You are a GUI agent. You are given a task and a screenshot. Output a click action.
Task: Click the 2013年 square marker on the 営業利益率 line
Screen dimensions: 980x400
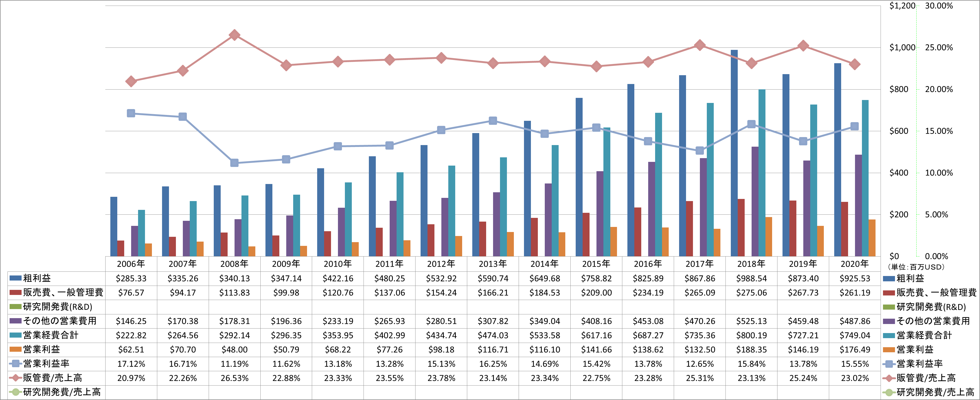click(493, 121)
